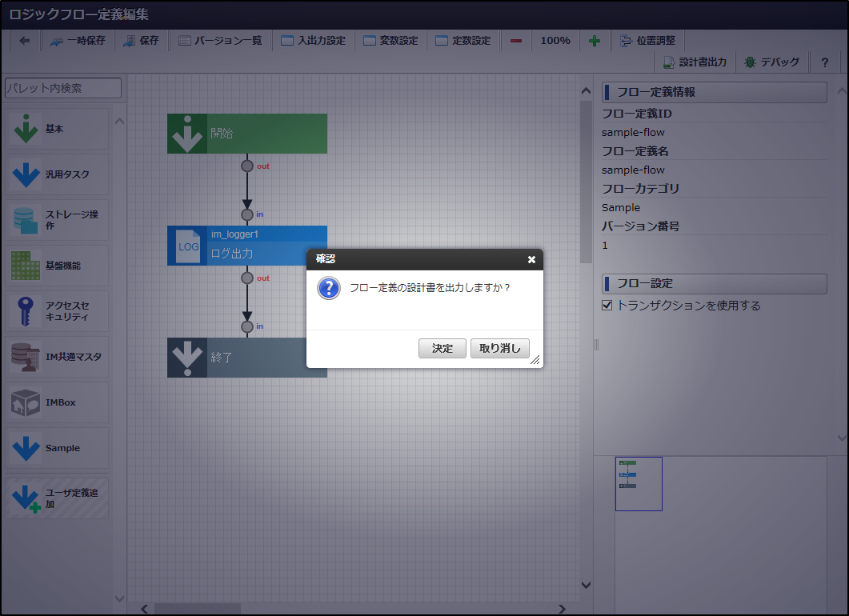Image resolution: width=849 pixels, height=616 pixels.
Task: Open the Sample palette category
Action: (26, 447)
